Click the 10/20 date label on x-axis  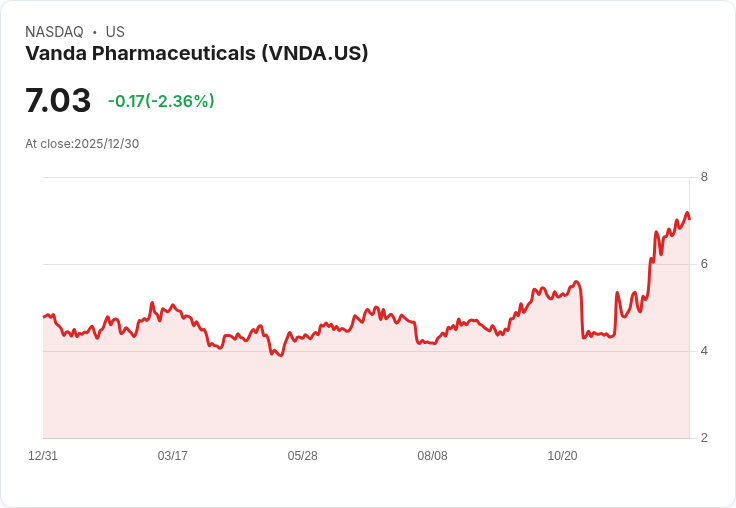(x=562, y=456)
